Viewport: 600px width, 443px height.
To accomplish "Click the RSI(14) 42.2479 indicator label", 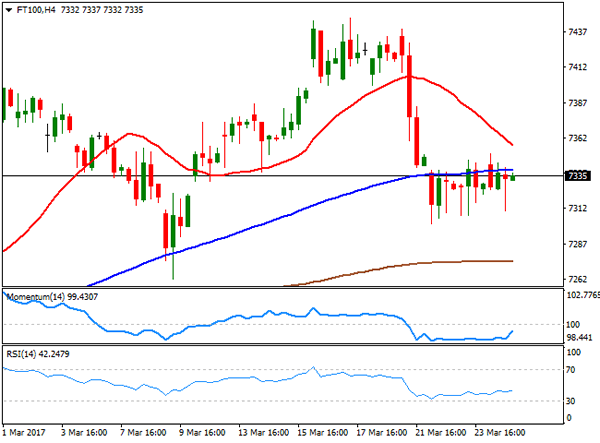I will click(x=38, y=354).
